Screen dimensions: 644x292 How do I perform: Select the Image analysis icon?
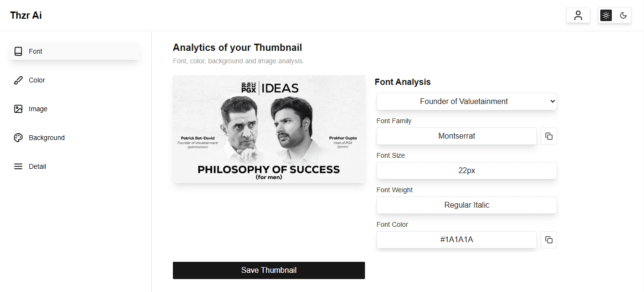click(18, 109)
